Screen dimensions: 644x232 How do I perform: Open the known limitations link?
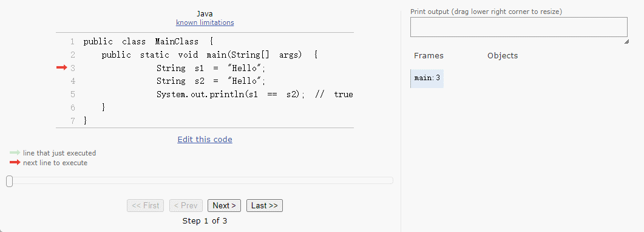point(205,22)
